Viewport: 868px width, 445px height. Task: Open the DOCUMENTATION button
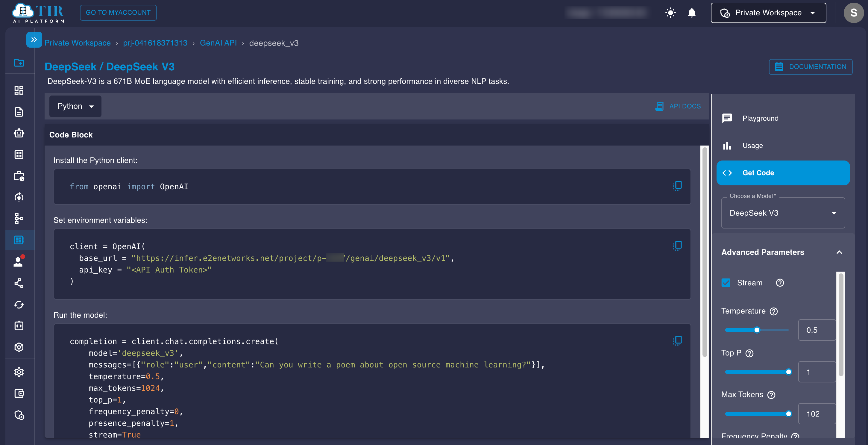[x=810, y=67]
